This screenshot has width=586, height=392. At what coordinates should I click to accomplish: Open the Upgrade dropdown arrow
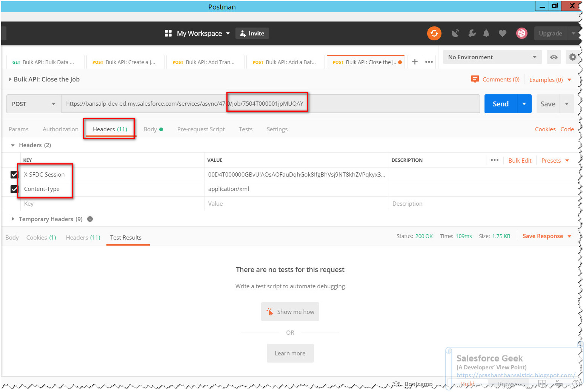573,33
